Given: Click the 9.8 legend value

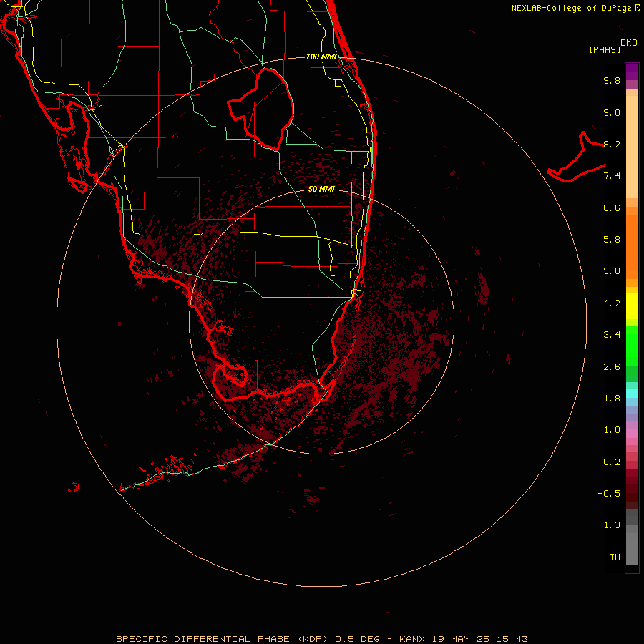Looking at the screenshot, I should (612, 80).
